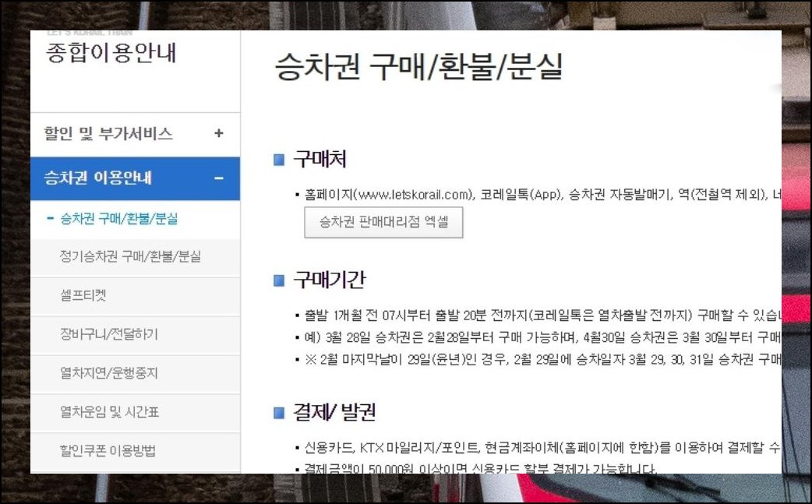This screenshot has width=812, height=504.
Task: Click the line starting ※ 2월 마지막날이
Action: pyautogui.click(x=542, y=360)
